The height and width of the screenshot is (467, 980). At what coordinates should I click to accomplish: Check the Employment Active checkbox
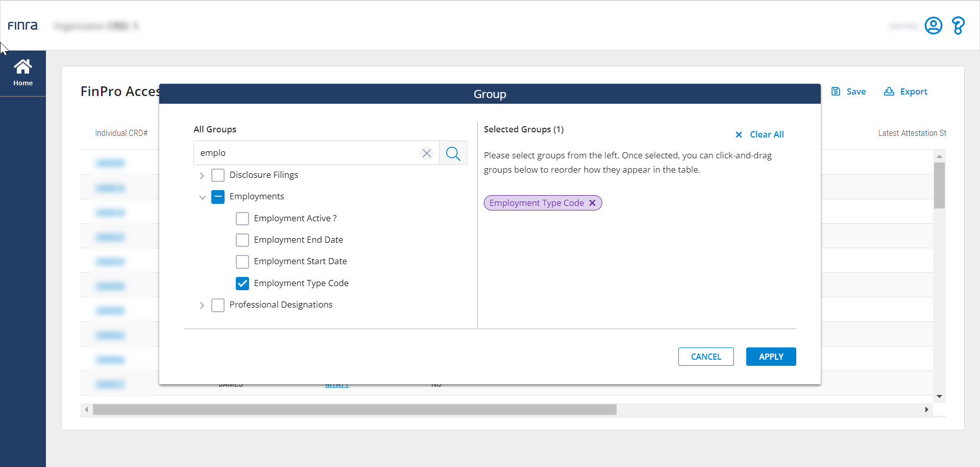coord(242,219)
